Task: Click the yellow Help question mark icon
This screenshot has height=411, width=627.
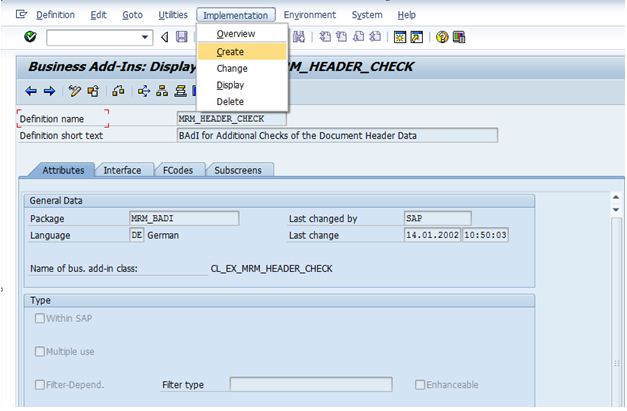Action: tap(441, 37)
